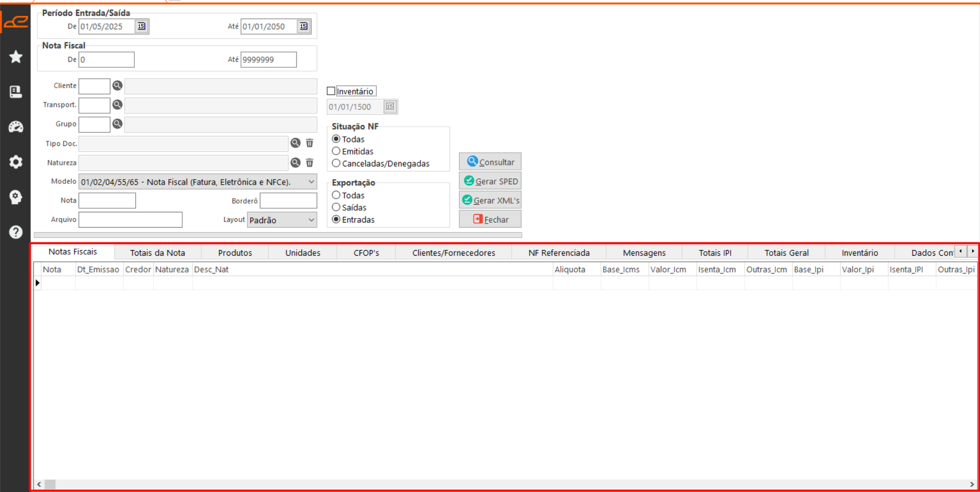
Task: Expand the Modelo dropdown list
Action: click(311, 182)
